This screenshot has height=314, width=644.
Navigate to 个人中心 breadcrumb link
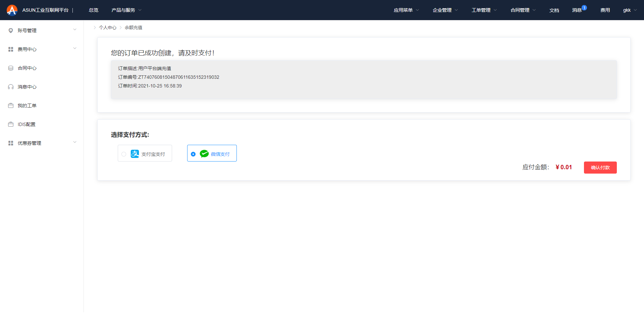tap(108, 27)
